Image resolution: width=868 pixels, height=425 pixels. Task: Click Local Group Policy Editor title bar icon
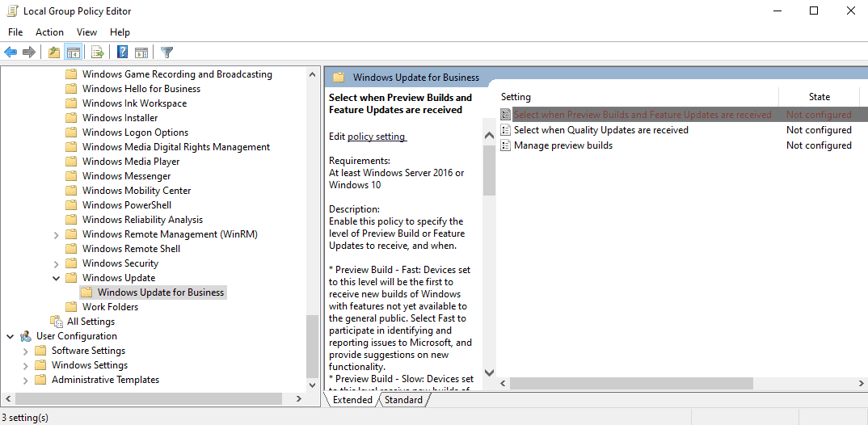12,11
